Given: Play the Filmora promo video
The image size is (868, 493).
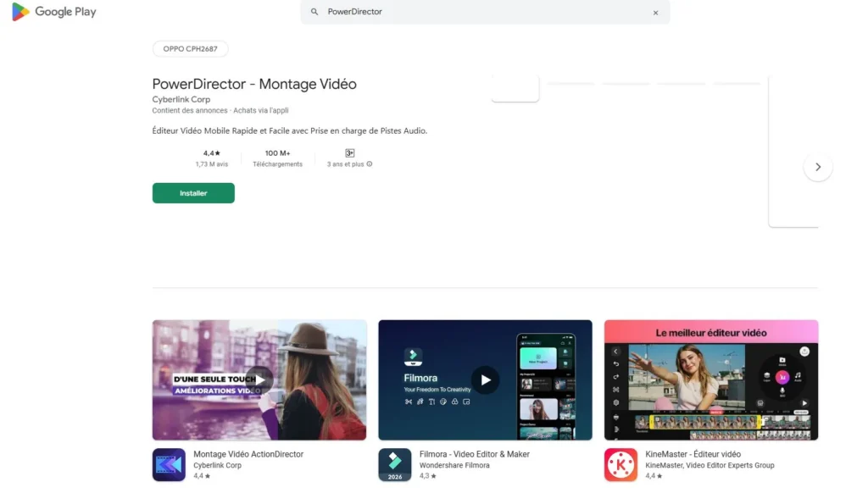Looking at the screenshot, I should [486, 379].
